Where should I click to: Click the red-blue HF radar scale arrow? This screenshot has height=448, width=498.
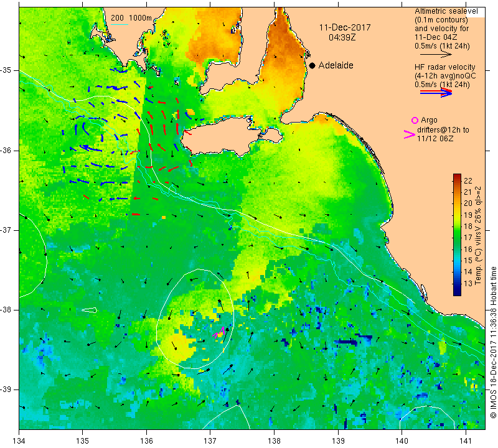[x=436, y=93]
